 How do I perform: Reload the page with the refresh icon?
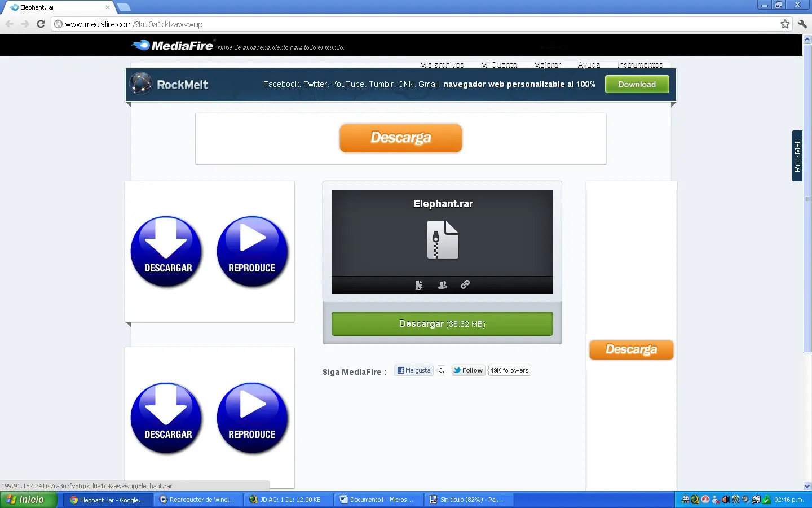click(41, 24)
